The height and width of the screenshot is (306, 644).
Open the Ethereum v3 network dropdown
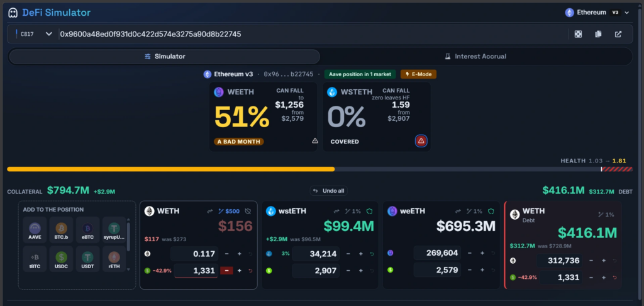(597, 13)
